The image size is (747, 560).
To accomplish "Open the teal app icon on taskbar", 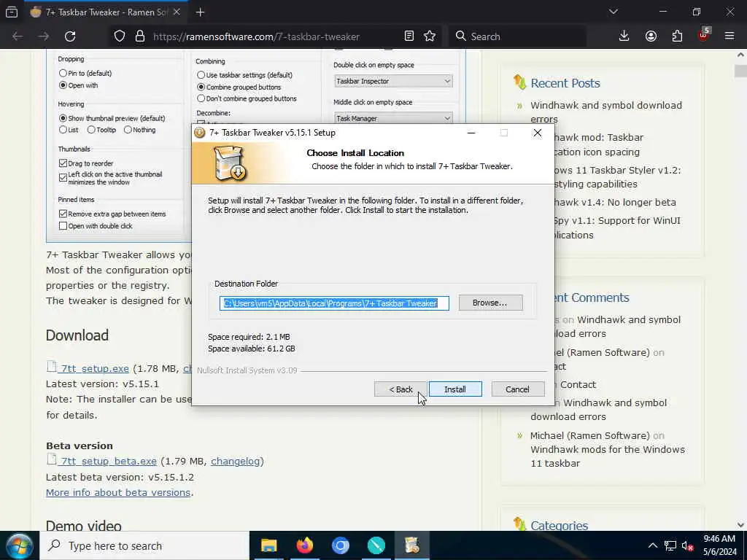I will click(x=376, y=545).
